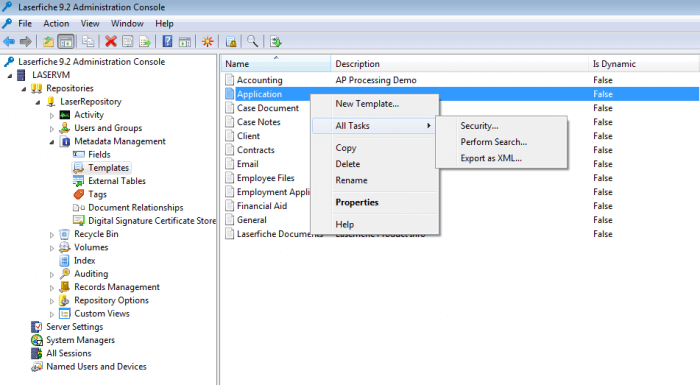Screen dimensions: 700x385
Task: Choose Properties from context menu
Action: click(x=375, y=202)
